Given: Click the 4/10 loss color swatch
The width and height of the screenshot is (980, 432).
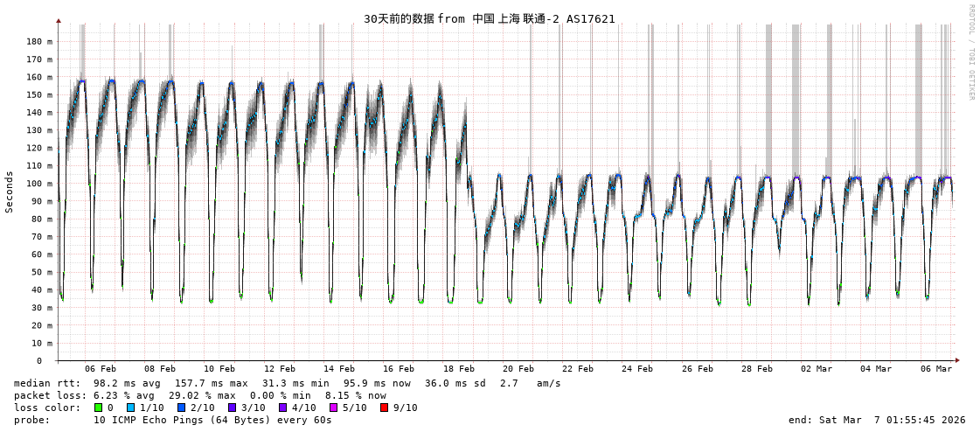Looking at the screenshot, I should [283, 408].
